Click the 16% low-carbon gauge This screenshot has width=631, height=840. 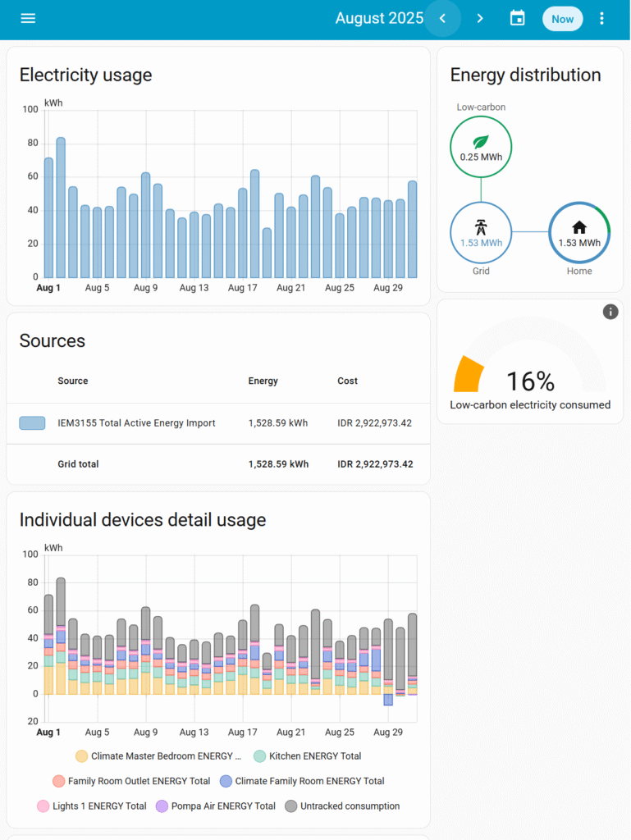[530, 381]
